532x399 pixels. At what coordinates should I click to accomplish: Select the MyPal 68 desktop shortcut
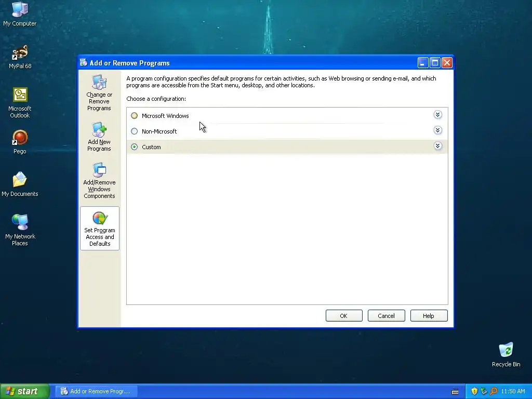coord(20,57)
